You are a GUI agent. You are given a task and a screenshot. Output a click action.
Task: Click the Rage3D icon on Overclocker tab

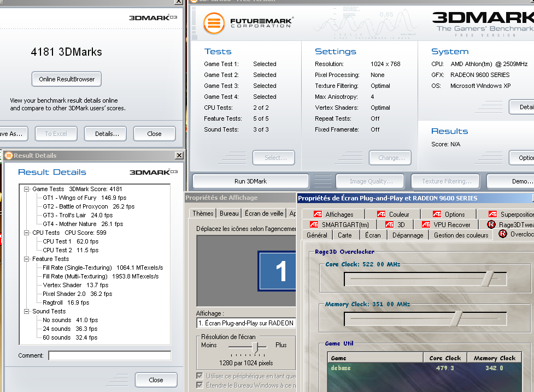click(x=503, y=234)
